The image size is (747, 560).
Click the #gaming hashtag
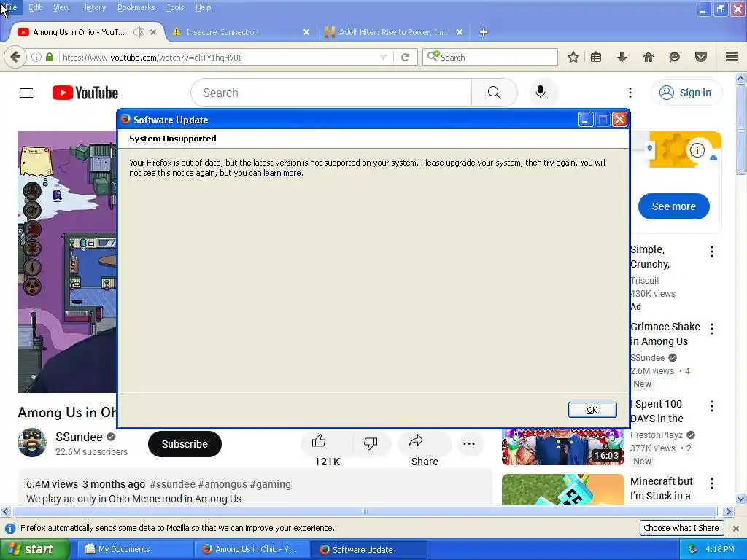click(x=270, y=484)
